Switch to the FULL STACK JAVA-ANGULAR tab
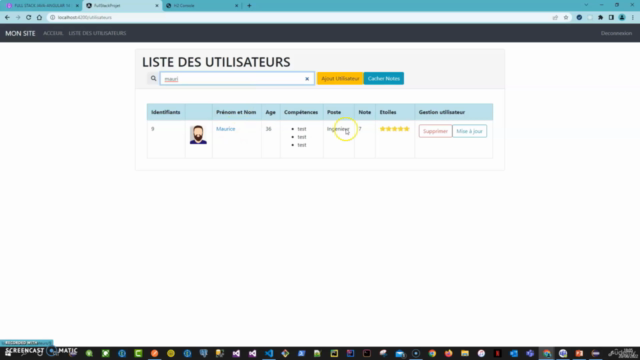This screenshot has width=640, height=360. coord(41,6)
